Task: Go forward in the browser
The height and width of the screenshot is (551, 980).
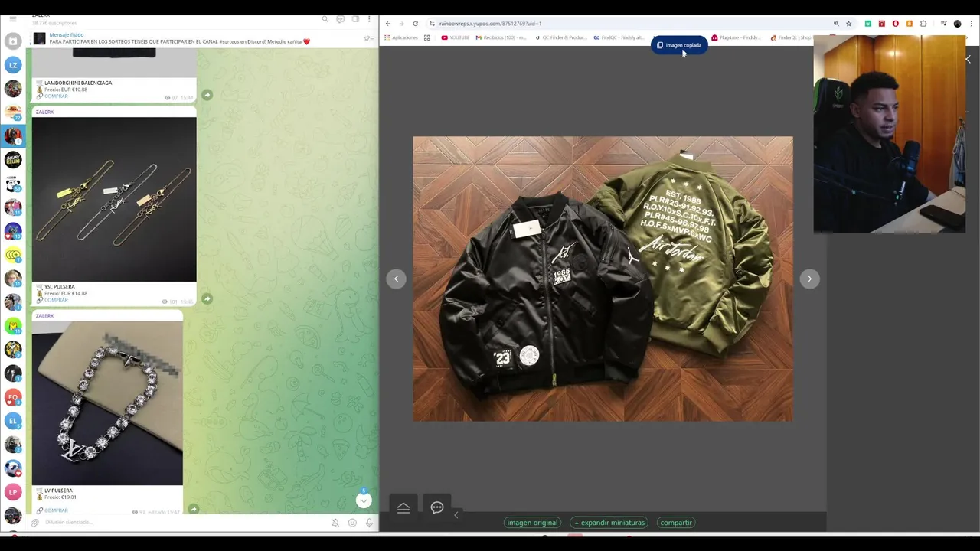Action: click(x=401, y=24)
